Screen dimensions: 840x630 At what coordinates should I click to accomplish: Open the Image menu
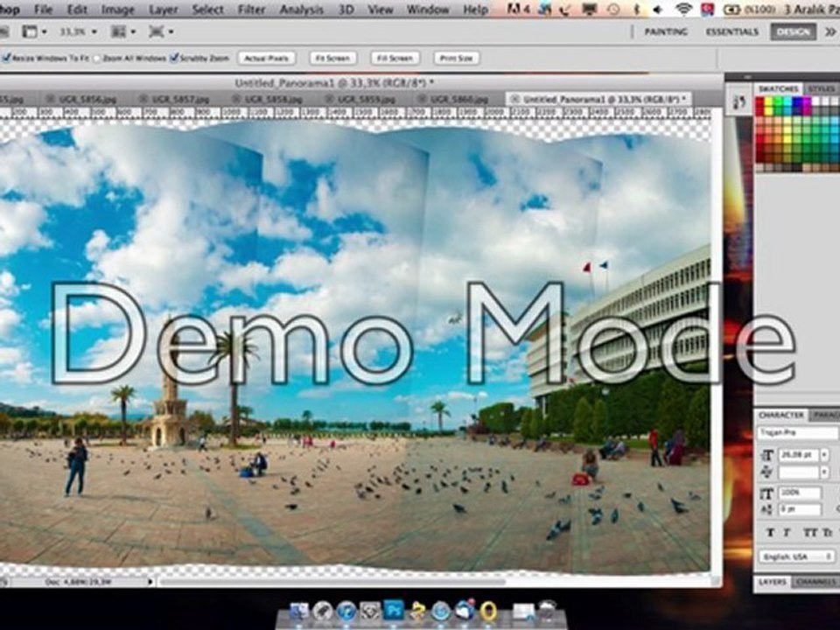[x=118, y=10]
